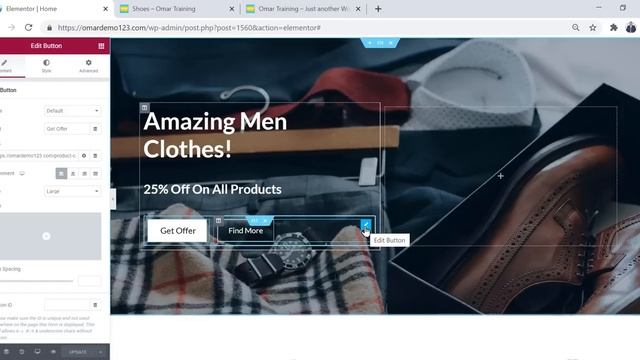Switch responsive device for alignment
This screenshot has height=360, width=640.
(x=22, y=173)
